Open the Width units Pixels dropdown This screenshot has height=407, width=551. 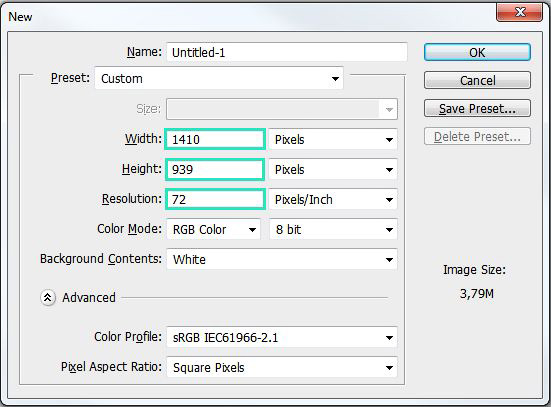333,140
